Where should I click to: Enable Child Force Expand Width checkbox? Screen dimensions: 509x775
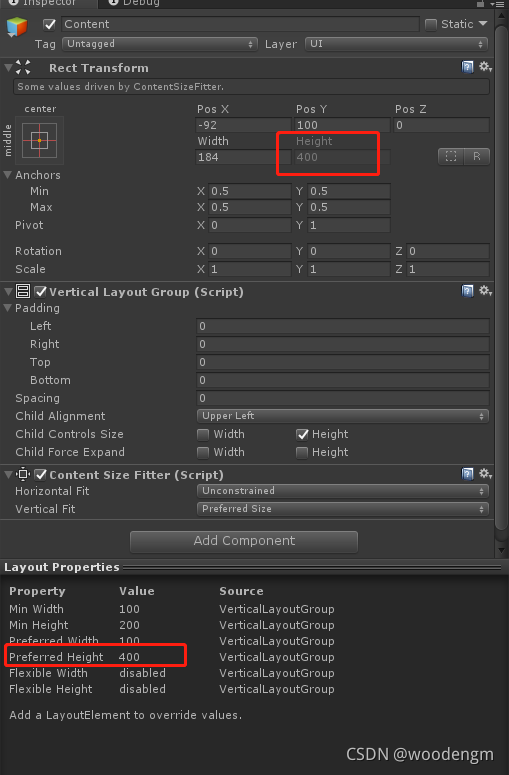pos(203,452)
